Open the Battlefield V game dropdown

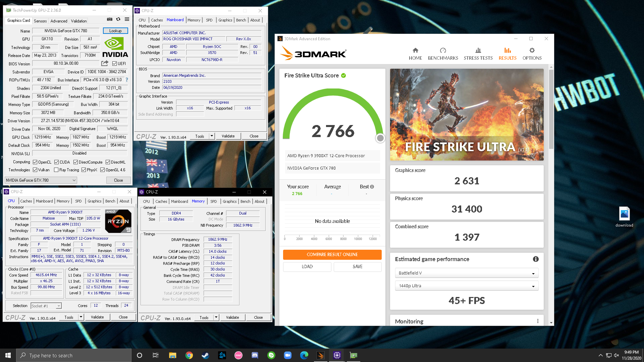467,273
